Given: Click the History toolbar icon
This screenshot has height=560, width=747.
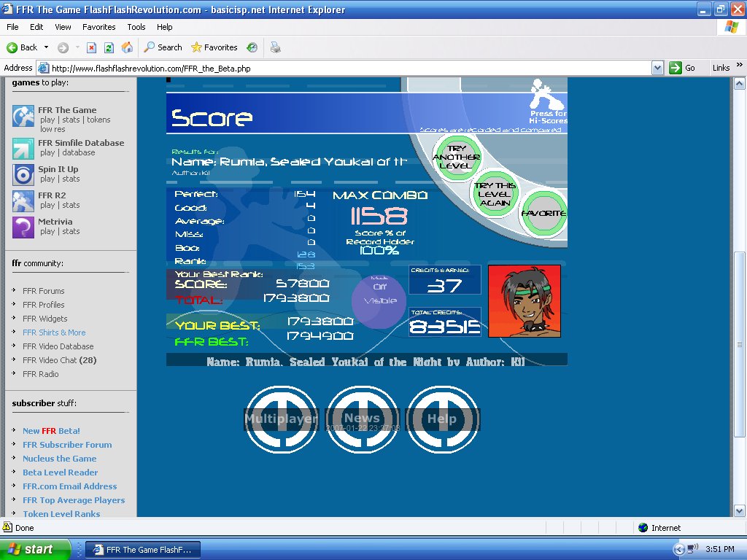Looking at the screenshot, I should pyautogui.click(x=252, y=47).
